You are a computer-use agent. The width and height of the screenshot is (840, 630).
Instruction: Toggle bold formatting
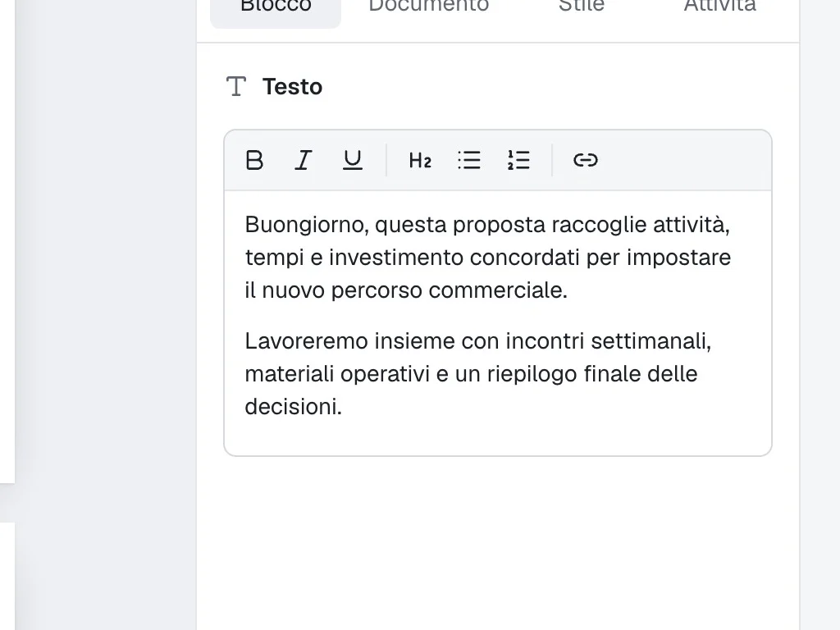point(254,160)
